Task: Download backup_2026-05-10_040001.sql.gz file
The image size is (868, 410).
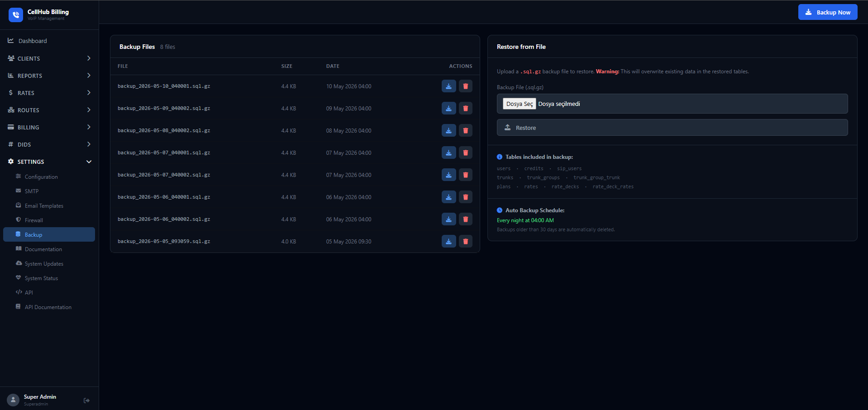Action: click(448, 86)
